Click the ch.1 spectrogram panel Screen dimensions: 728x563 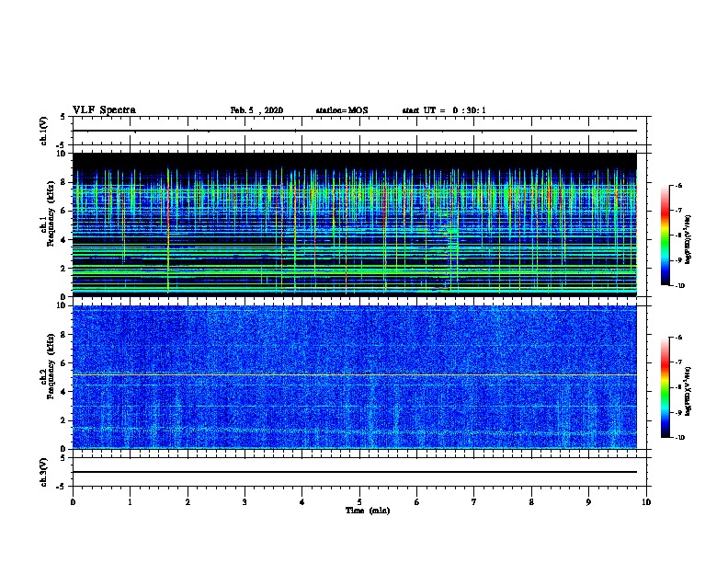(x=355, y=224)
